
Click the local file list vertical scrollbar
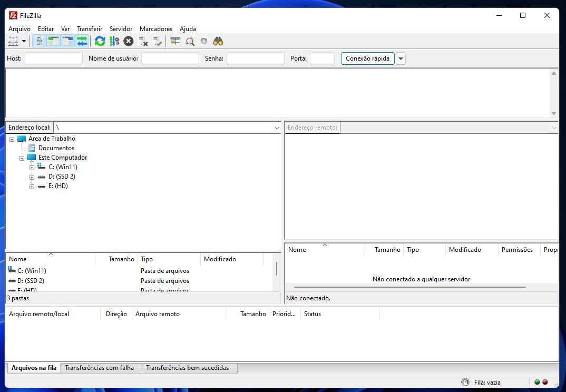[277, 269]
